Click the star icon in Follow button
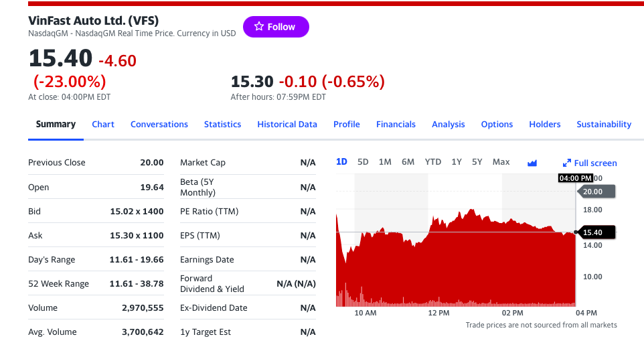The image size is (644, 359). tap(259, 27)
